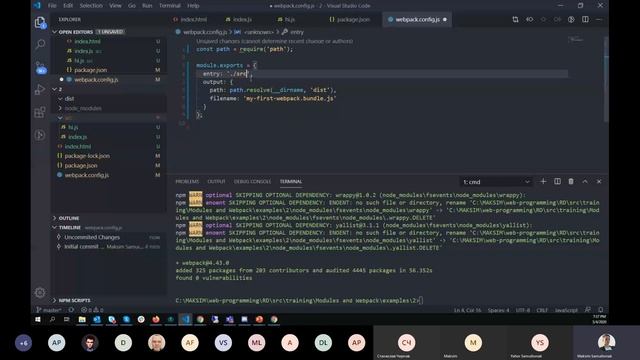The width and height of the screenshot is (640, 360).
Task: Open the Terminal menu
Action: (170, 6)
